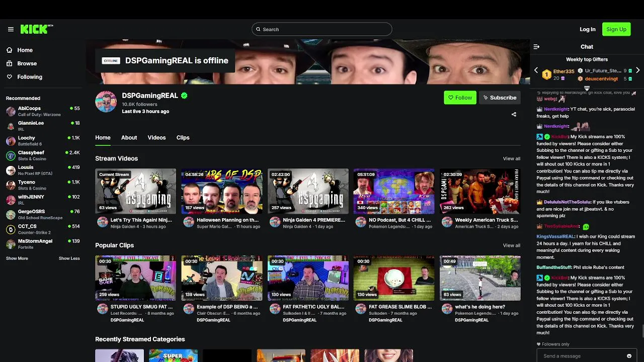Image resolution: width=644 pixels, height=362 pixels.
Task: Open what's he doing here clip thumbnail
Action: click(x=480, y=278)
